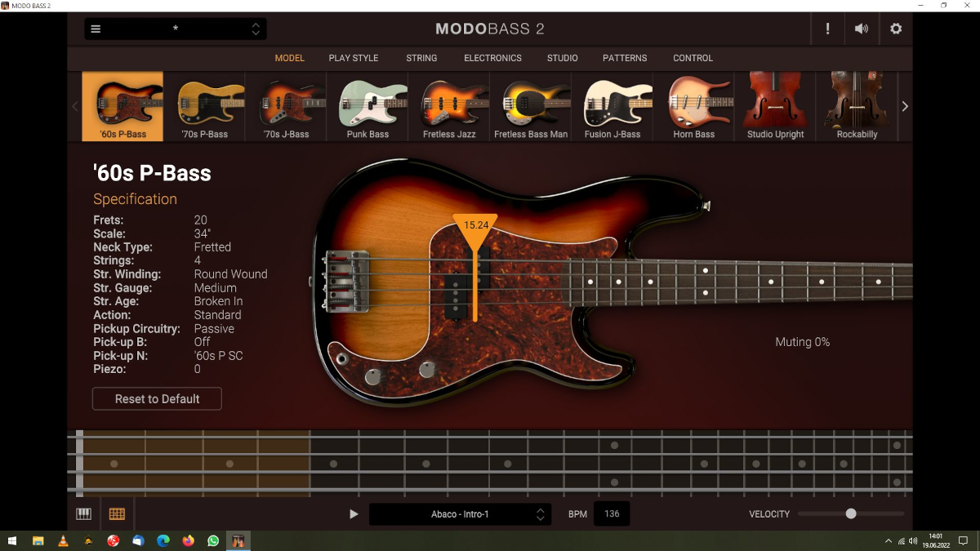Open Firefox from the taskbar

tap(189, 540)
